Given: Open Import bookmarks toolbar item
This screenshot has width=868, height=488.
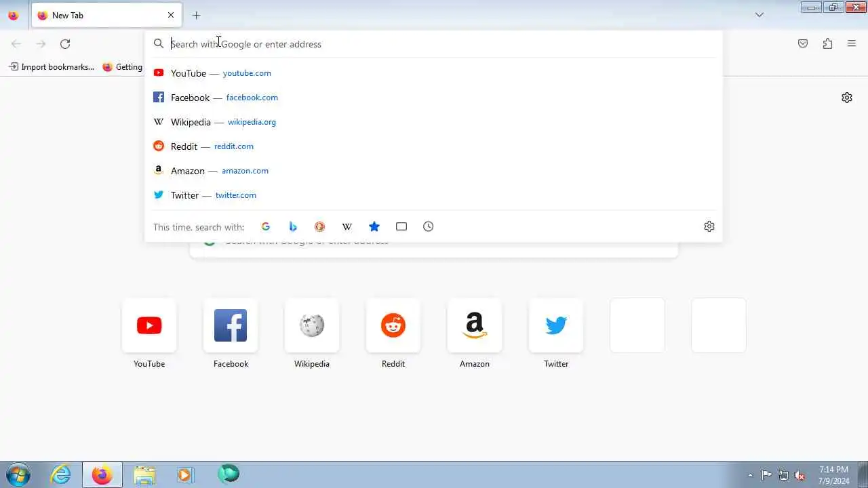Looking at the screenshot, I should (52, 67).
